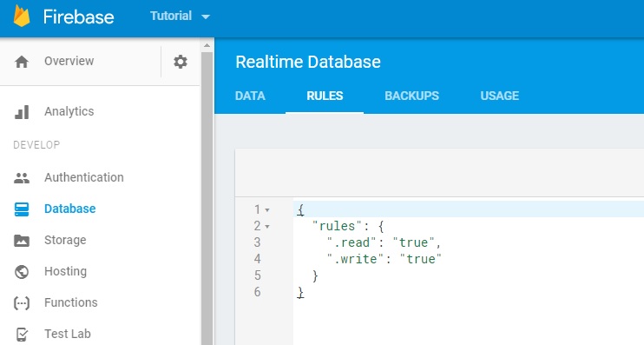Click the Functions brackets icon

pyautogui.click(x=22, y=303)
